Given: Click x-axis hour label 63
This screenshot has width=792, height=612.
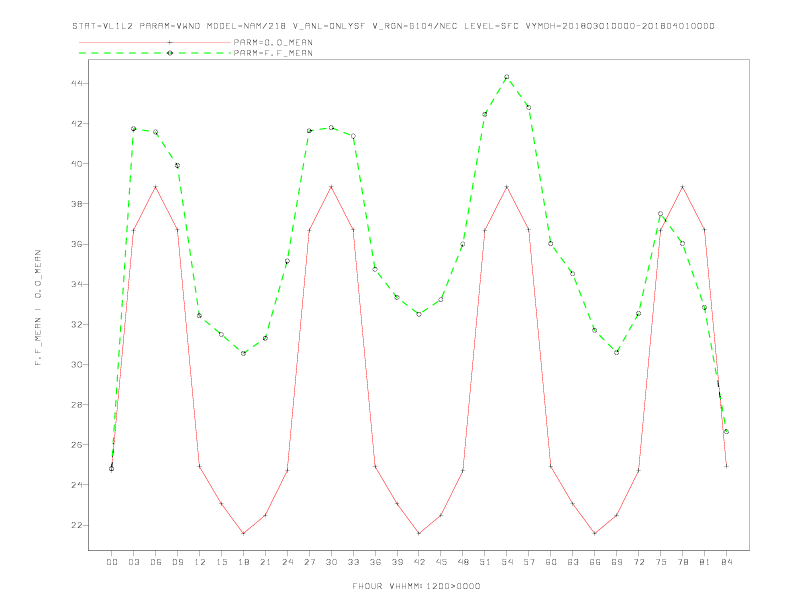Looking at the screenshot, I should [573, 562].
